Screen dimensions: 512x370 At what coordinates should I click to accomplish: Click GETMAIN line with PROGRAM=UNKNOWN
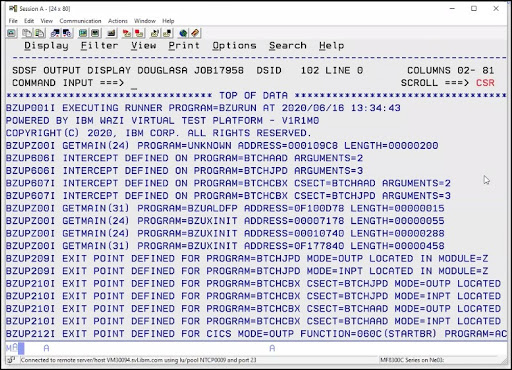pyautogui.click(x=222, y=146)
